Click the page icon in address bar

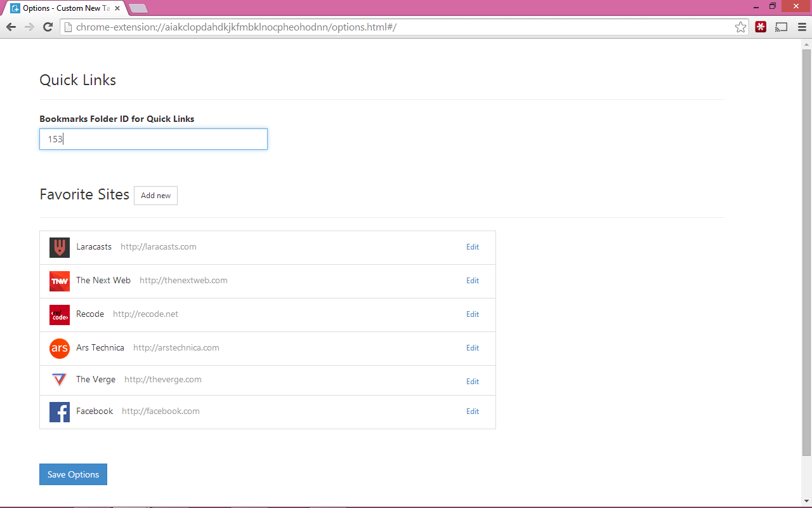coord(68,27)
